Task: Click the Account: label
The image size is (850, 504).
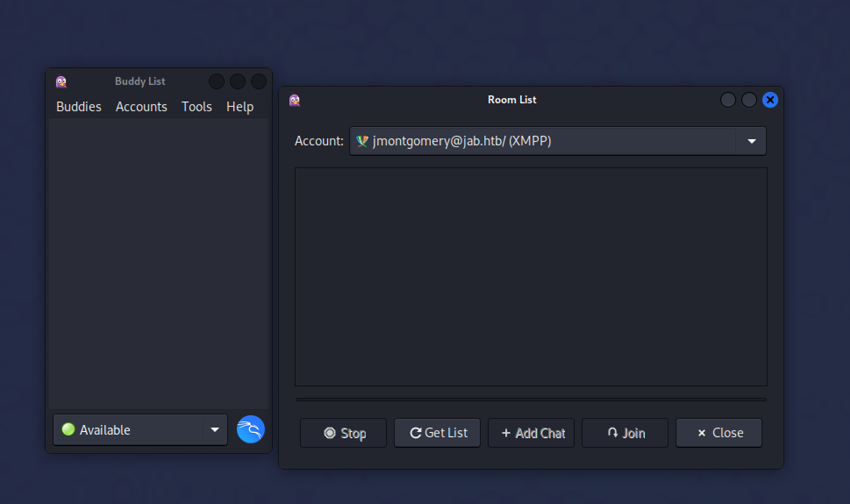Action: pyautogui.click(x=319, y=141)
